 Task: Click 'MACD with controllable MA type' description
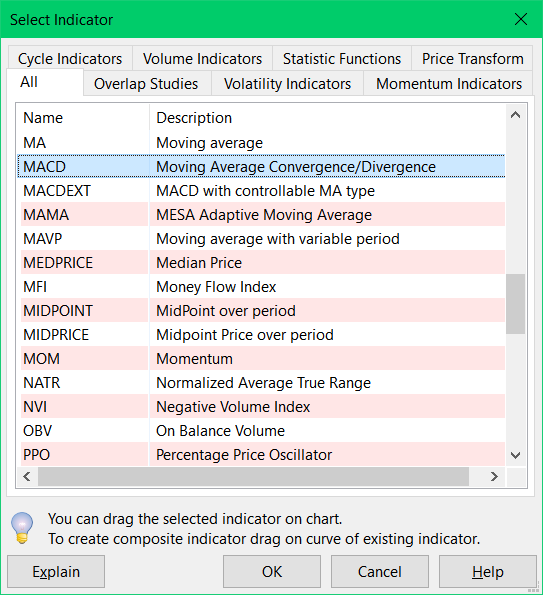pyautogui.click(x=265, y=191)
